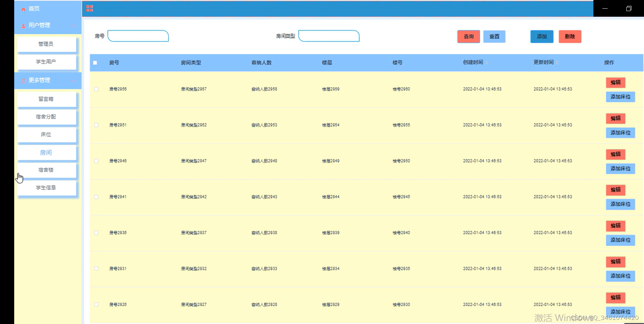Click the 查询 search button

point(469,36)
